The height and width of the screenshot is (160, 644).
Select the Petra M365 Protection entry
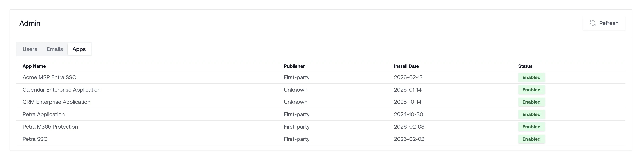pos(50,127)
